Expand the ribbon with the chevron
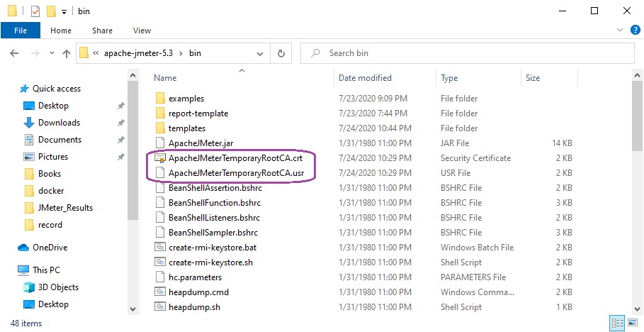 620,30
